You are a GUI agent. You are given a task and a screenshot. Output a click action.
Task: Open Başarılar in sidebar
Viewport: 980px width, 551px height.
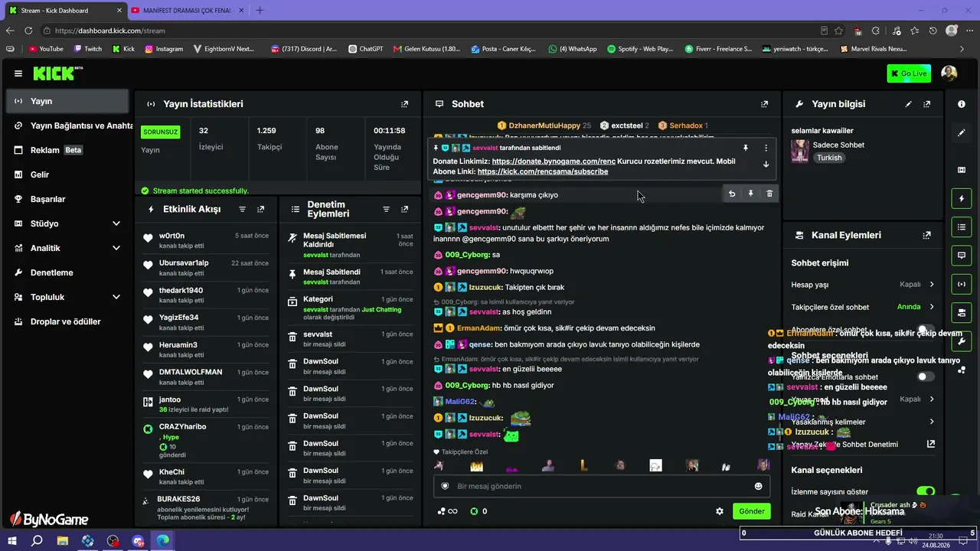pyautogui.click(x=67, y=199)
